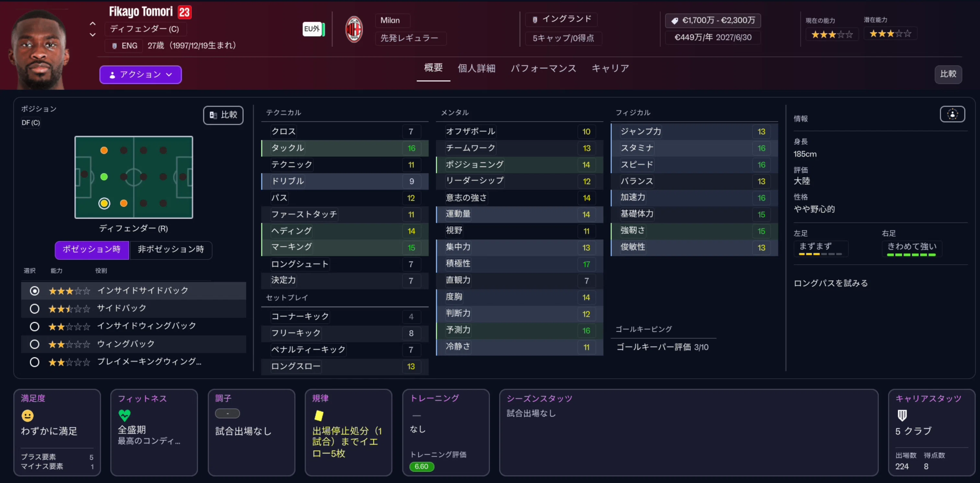
Task: Click the position panel 比較 button
Action: (223, 115)
